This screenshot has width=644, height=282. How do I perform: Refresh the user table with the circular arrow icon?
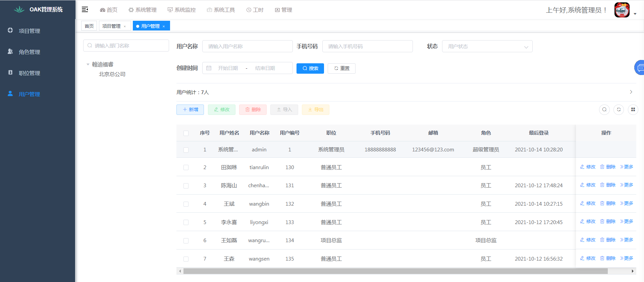(x=619, y=110)
